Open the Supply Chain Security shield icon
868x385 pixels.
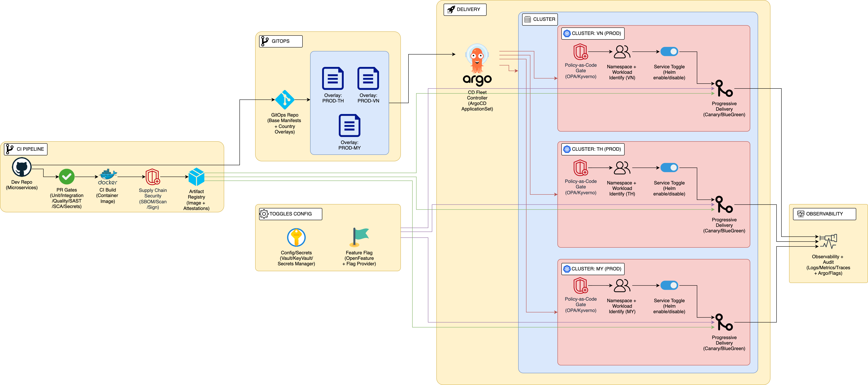(153, 176)
